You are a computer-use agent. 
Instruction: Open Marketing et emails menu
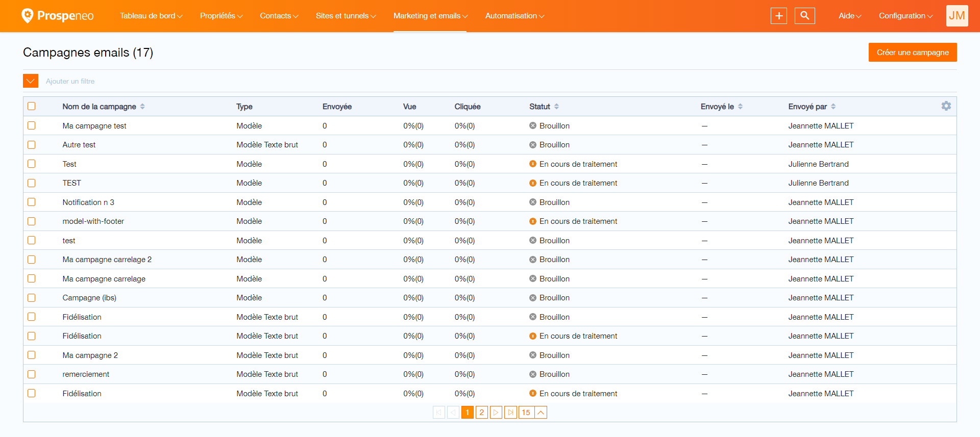431,16
